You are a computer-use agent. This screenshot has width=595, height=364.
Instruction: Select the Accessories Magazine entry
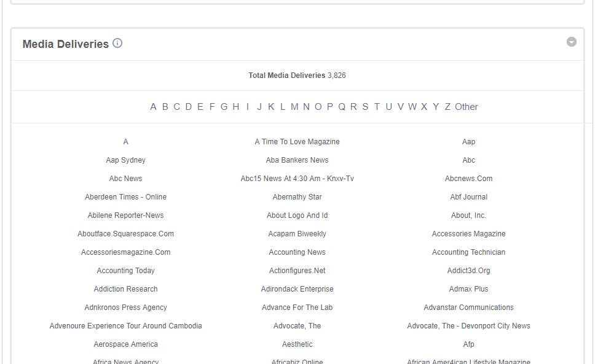[x=468, y=234]
